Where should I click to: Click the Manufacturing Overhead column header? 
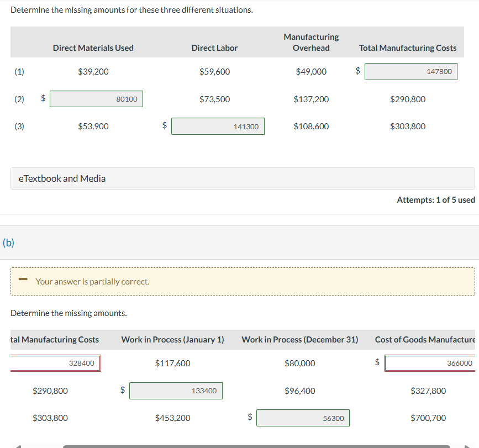(x=311, y=43)
